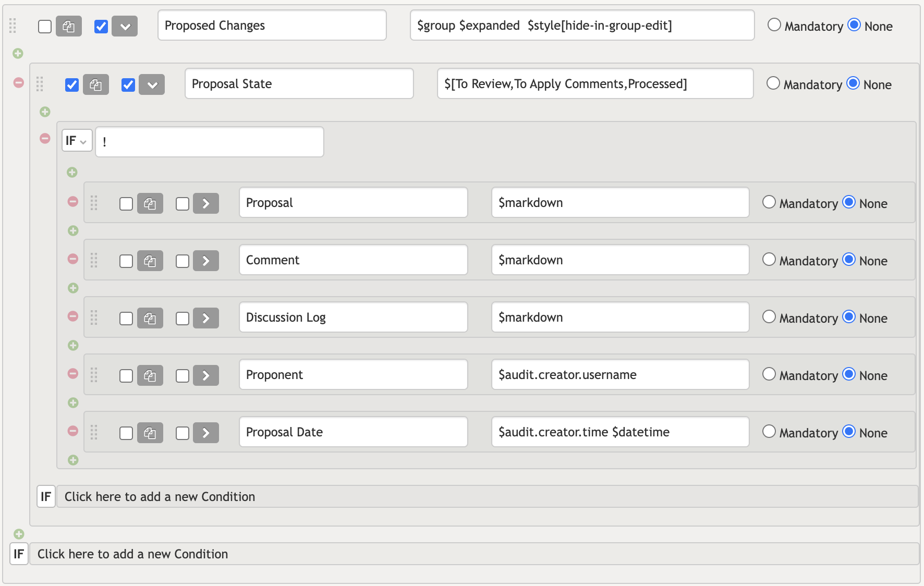Expand the Comment row chevron
Image resolution: width=924 pixels, height=586 pixels.
pyautogui.click(x=206, y=261)
